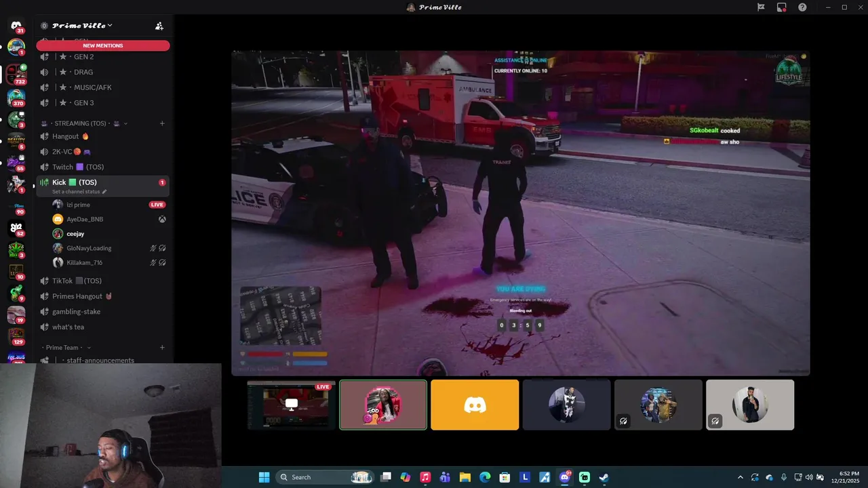This screenshot has height=488, width=868.
Task: Click the flag checkmark icon in title bar
Action: (x=761, y=7)
